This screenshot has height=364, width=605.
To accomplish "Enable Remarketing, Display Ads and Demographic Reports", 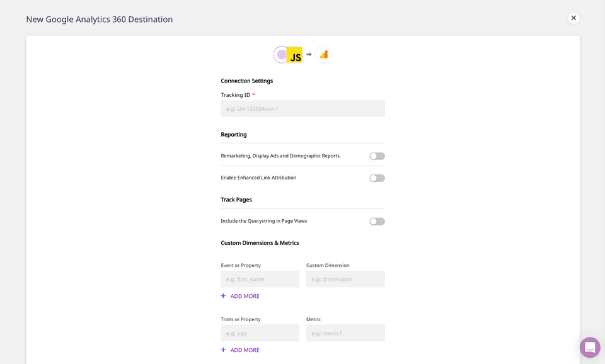I will (376, 156).
